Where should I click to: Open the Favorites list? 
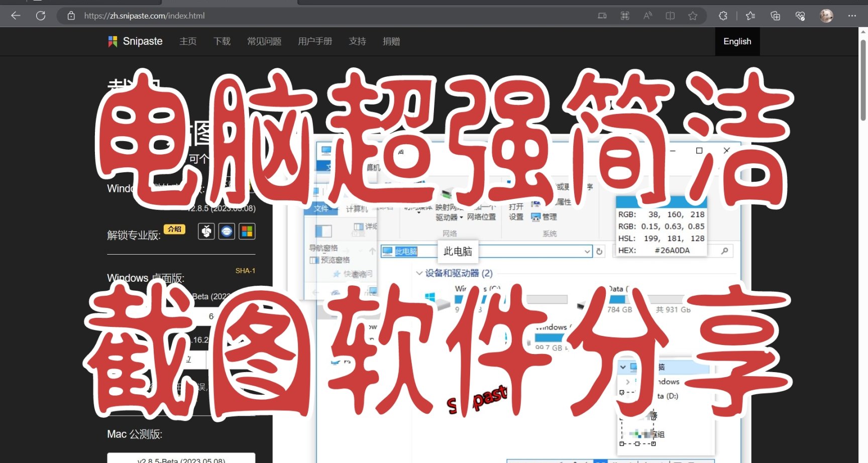pos(750,16)
